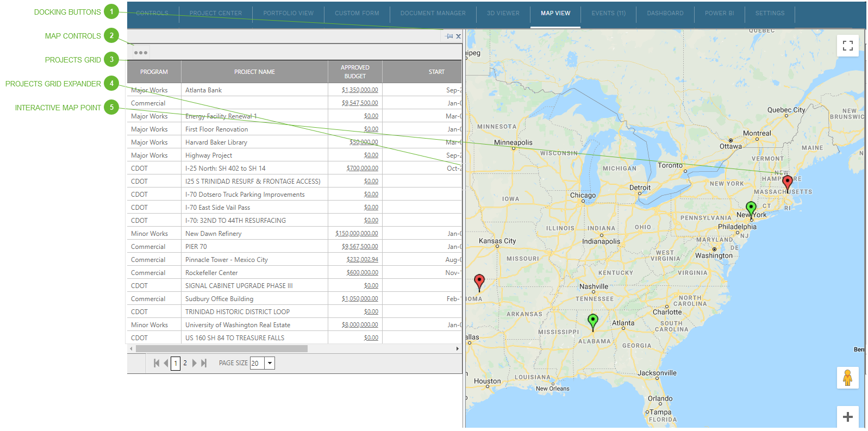Click the green map marker at New York
The height and width of the screenshot is (431, 868).
tap(751, 210)
